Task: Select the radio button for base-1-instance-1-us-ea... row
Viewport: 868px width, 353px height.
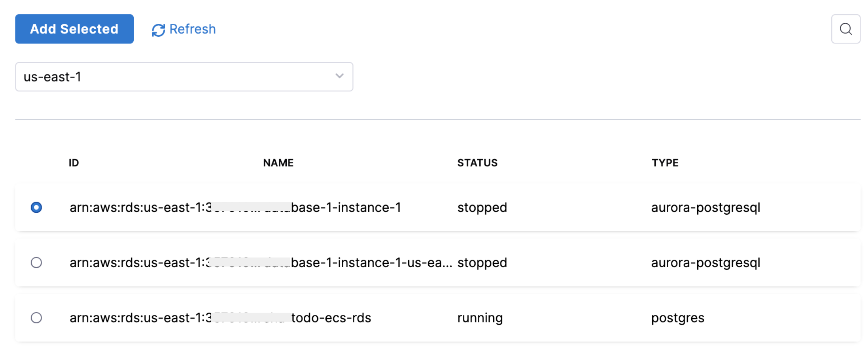Action: (x=36, y=263)
